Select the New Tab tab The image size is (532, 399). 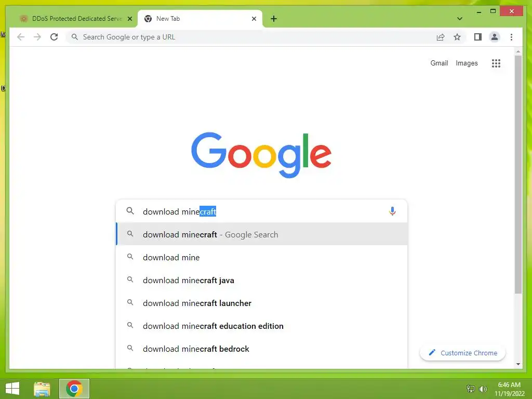(200, 19)
